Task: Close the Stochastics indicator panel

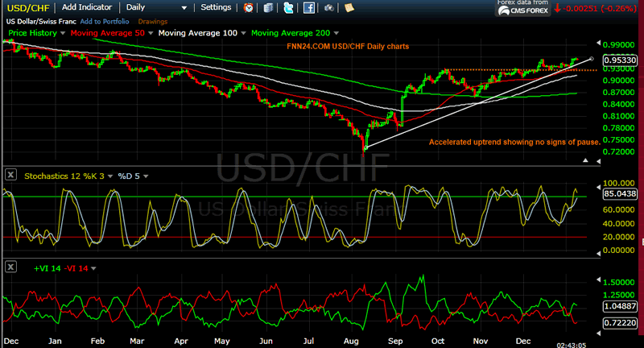Action: coord(10,175)
